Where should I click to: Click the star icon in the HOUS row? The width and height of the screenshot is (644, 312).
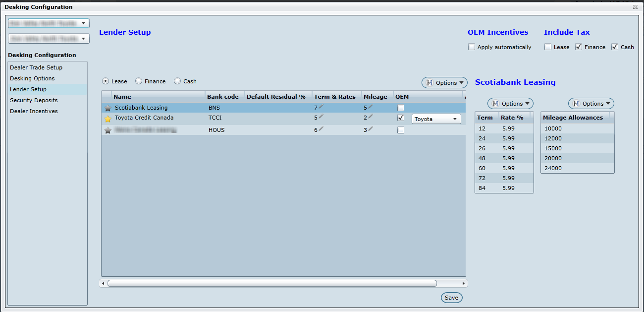[x=107, y=130]
